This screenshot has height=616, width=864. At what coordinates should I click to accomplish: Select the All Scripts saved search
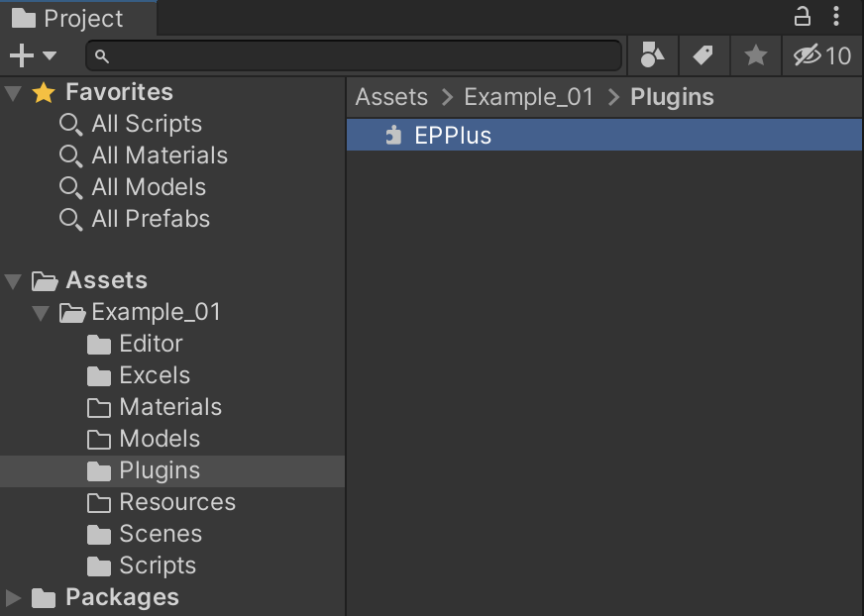(x=147, y=124)
